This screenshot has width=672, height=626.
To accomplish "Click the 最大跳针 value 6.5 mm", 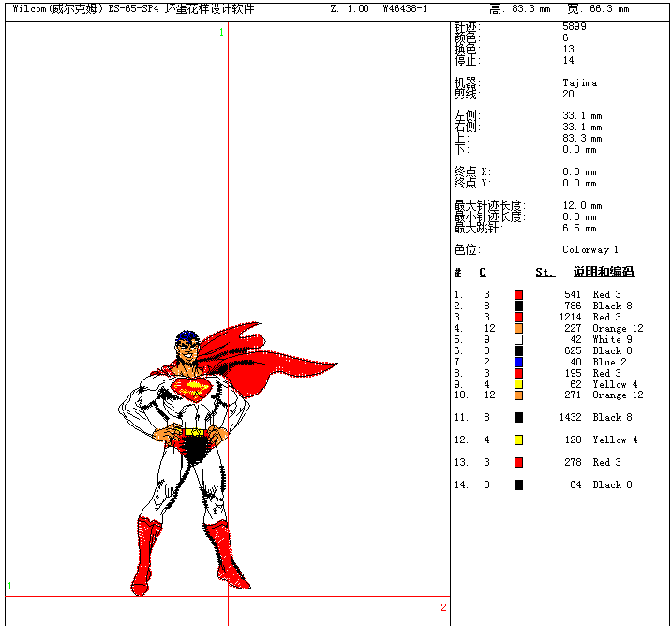I will click(579, 229).
